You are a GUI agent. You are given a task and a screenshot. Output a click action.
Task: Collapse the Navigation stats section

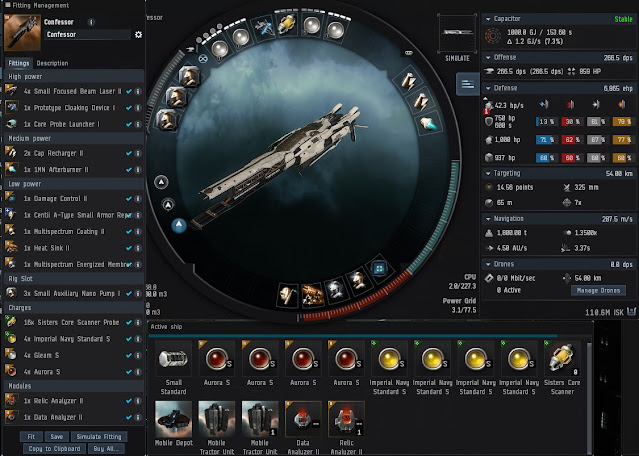pyautogui.click(x=488, y=219)
